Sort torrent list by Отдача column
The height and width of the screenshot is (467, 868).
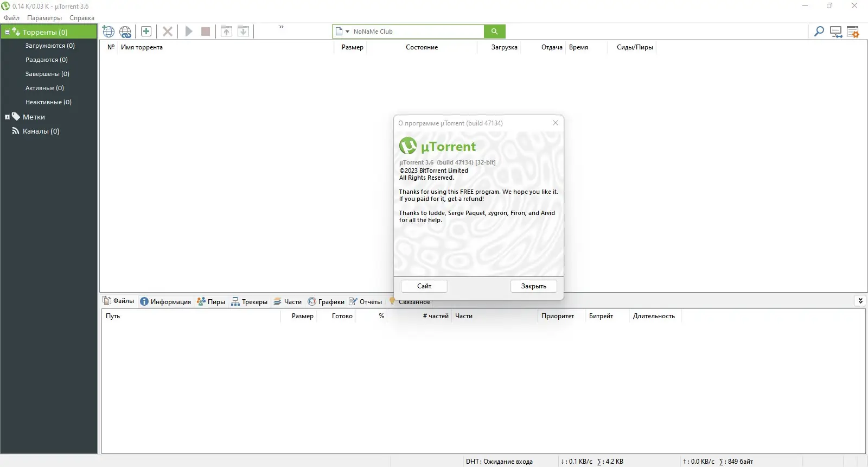tap(552, 47)
